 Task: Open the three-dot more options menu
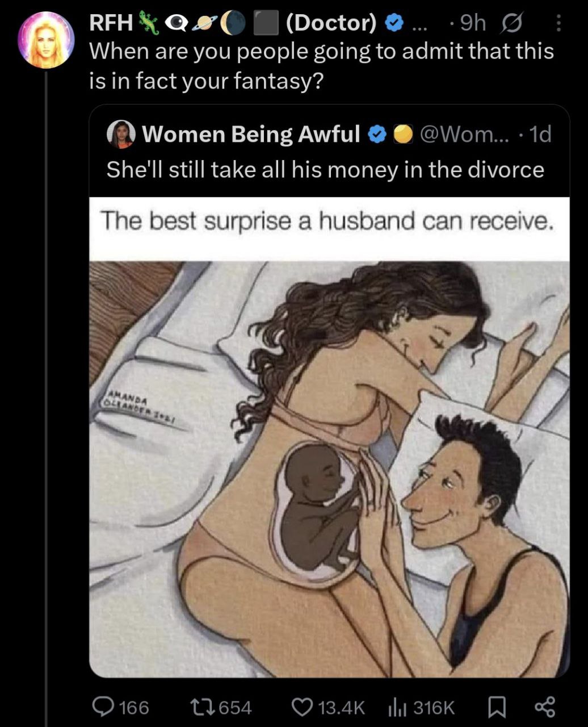558,23
